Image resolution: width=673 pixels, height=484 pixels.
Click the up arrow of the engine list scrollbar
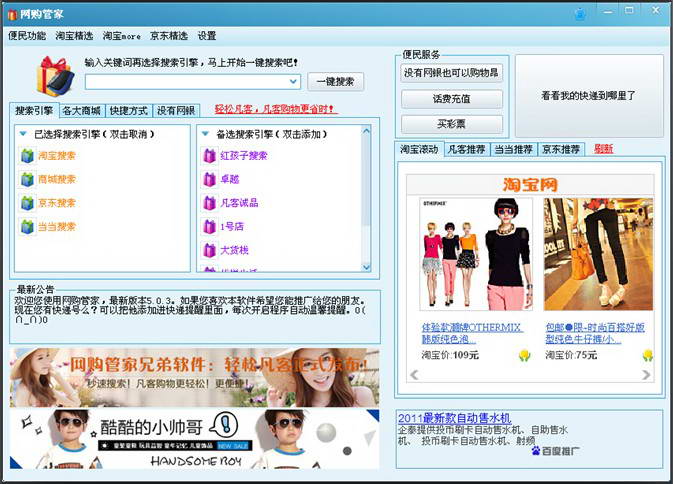[x=366, y=131]
